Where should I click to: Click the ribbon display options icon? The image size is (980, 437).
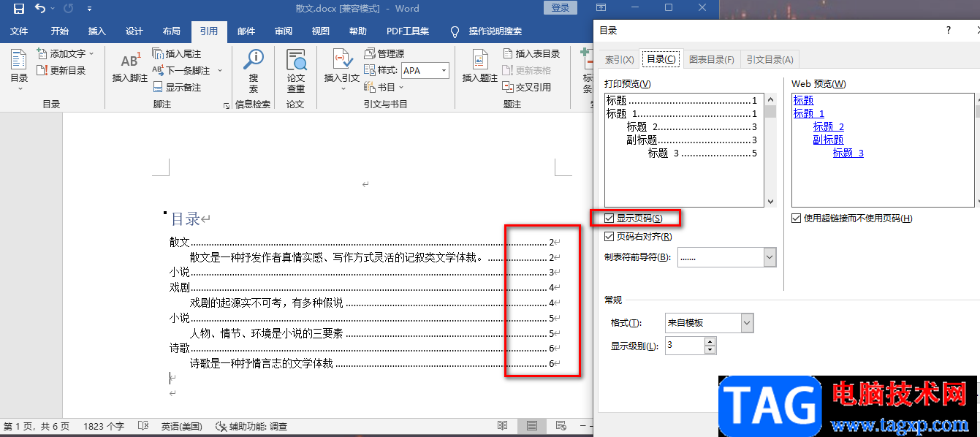[601, 8]
